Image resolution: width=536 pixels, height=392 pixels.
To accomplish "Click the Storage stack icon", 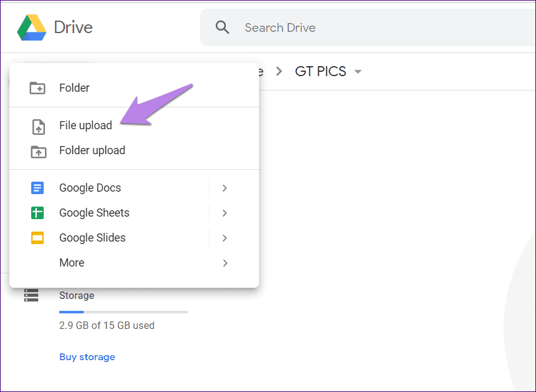I will pyautogui.click(x=31, y=295).
